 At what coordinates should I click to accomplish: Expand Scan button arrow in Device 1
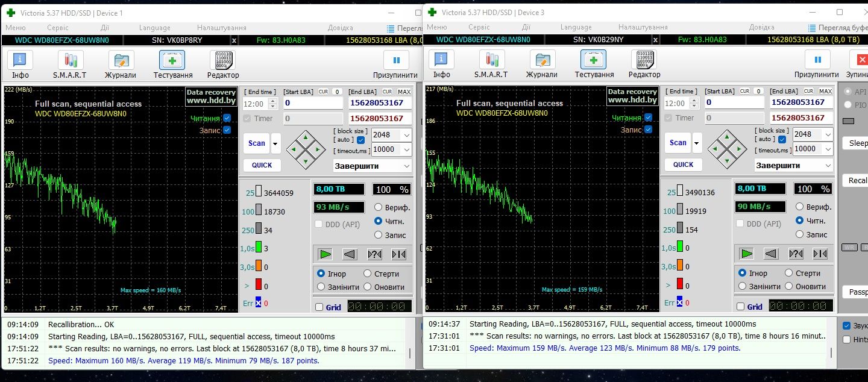[275, 143]
